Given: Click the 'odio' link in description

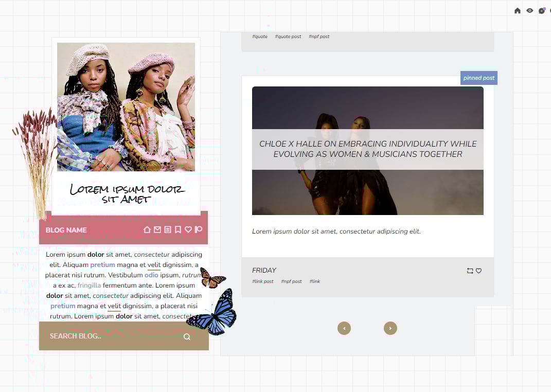Looking at the screenshot, I should [151, 275].
